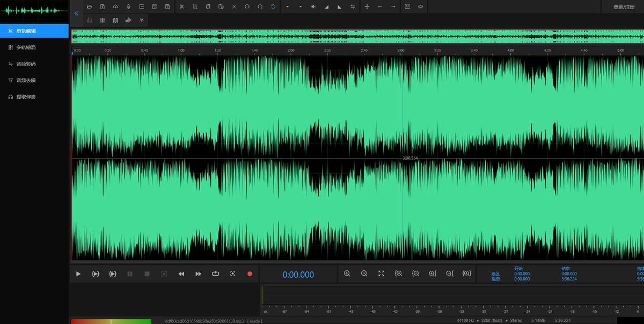
Task: Click the floppy disk save icon
Action: click(167, 6)
